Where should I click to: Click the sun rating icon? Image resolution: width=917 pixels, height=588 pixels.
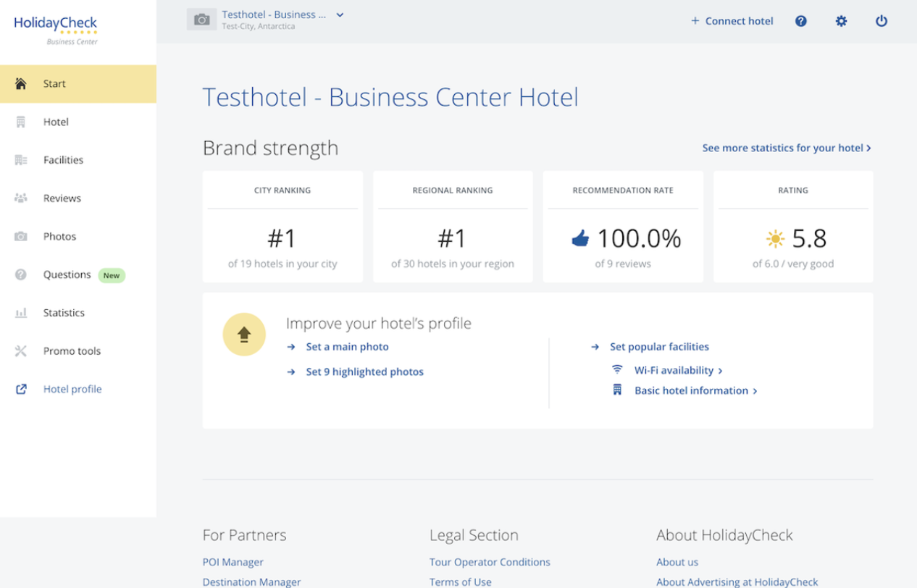tap(775, 238)
